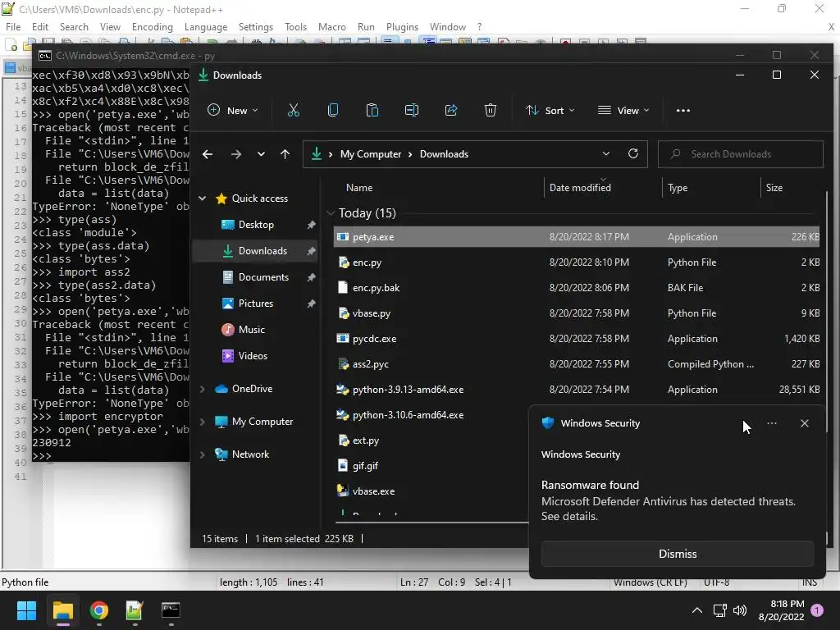Refresh the Downloads folder view
Screen dimensions: 840x630
point(633,153)
